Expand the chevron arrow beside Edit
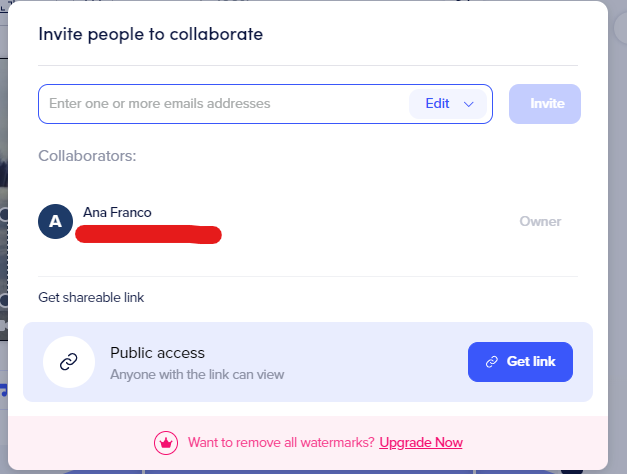Screen dimensions: 627x474 point(469,104)
